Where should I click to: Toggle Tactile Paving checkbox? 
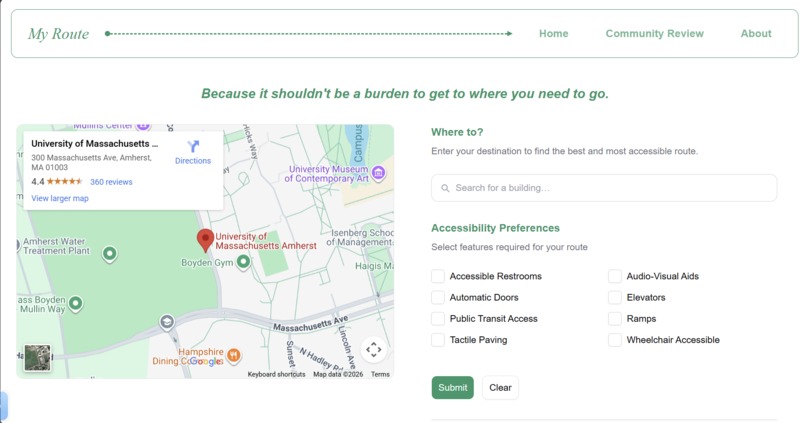[438, 340]
